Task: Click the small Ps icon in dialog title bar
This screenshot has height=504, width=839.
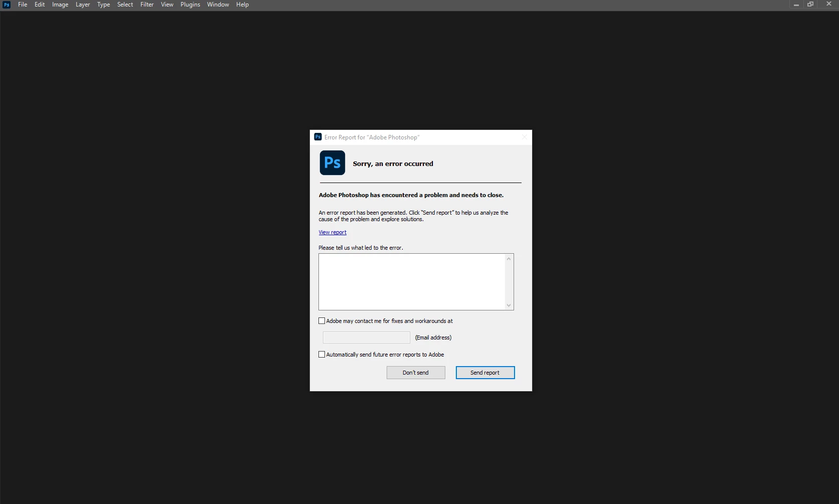Action: click(x=318, y=137)
